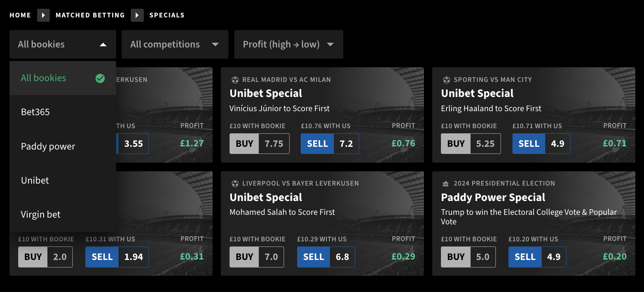Pick Virgin bet from bookies list
The height and width of the screenshot is (292, 644).
63,214
